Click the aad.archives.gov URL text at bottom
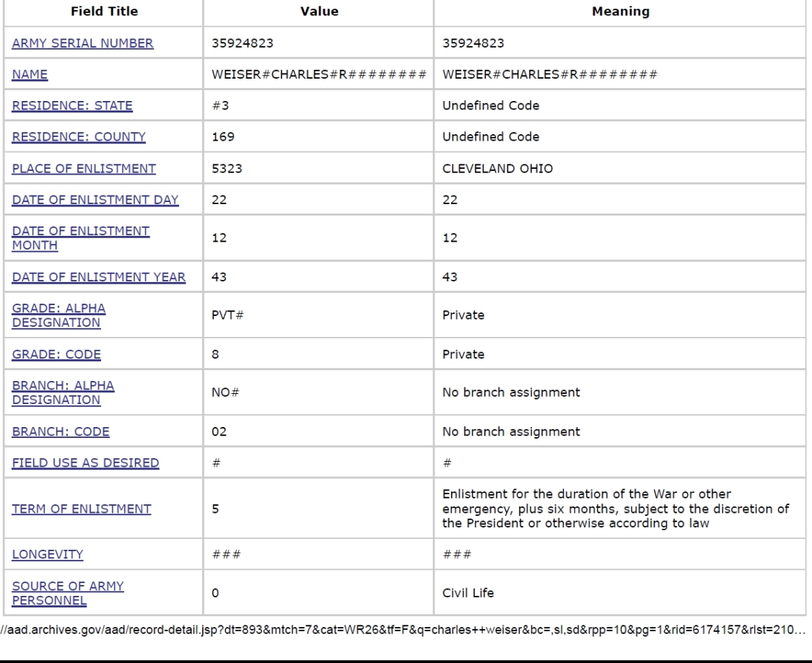 click(x=403, y=630)
